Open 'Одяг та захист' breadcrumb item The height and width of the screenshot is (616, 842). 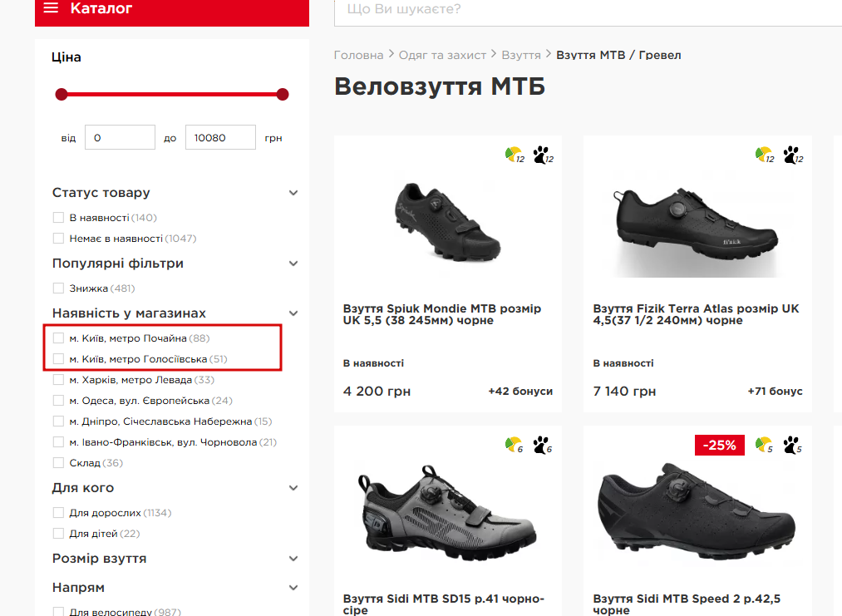pos(442,55)
